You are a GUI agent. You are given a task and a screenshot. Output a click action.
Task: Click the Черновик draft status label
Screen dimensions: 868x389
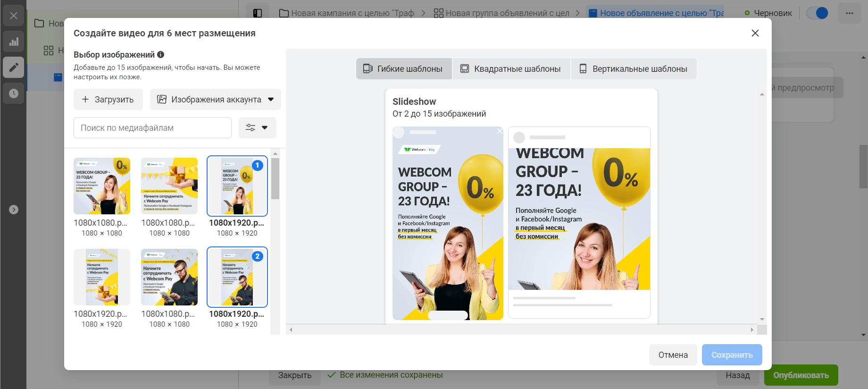click(x=773, y=13)
